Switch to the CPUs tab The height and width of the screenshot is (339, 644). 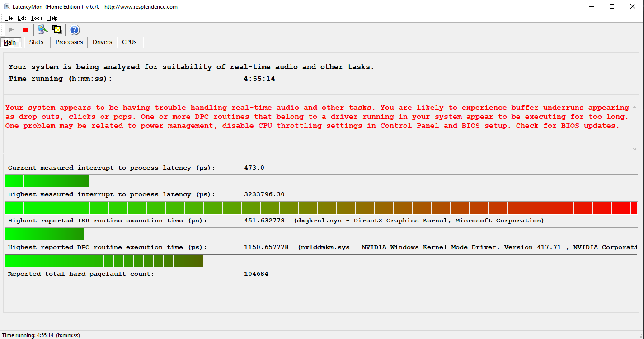click(x=129, y=42)
